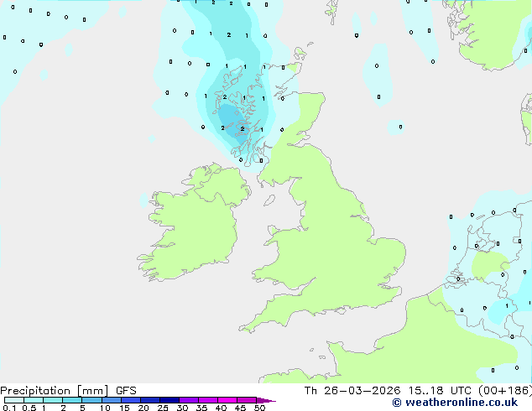
Task: Click the '45' legend scale label
Action: pyautogui.click(x=240, y=408)
